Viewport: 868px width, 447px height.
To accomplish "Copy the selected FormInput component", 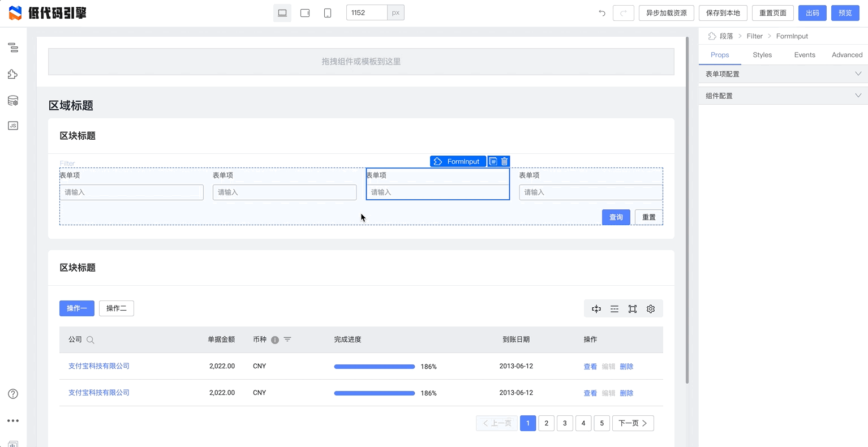I will (493, 161).
